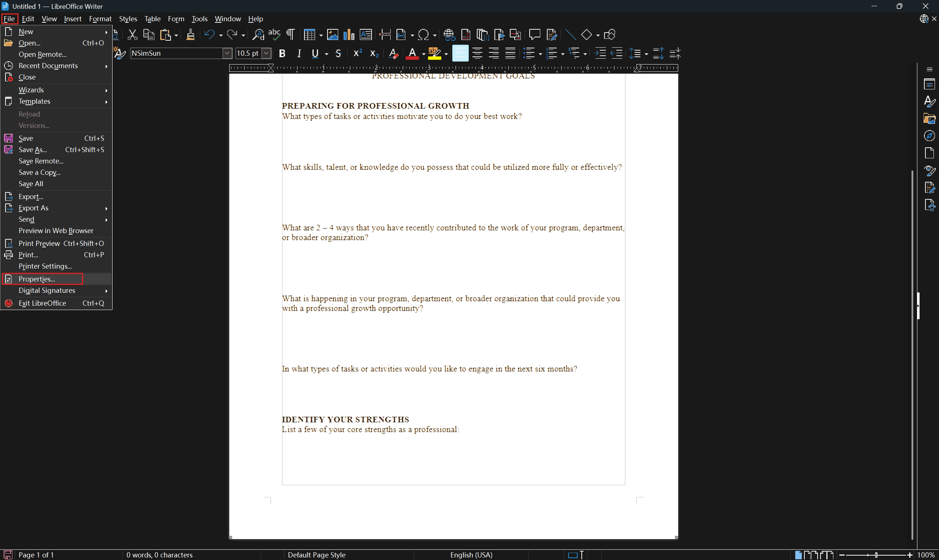Toggle formatting marks pilcrow icon
Image resolution: width=939 pixels, height=560 pixels.
point(291,35)
